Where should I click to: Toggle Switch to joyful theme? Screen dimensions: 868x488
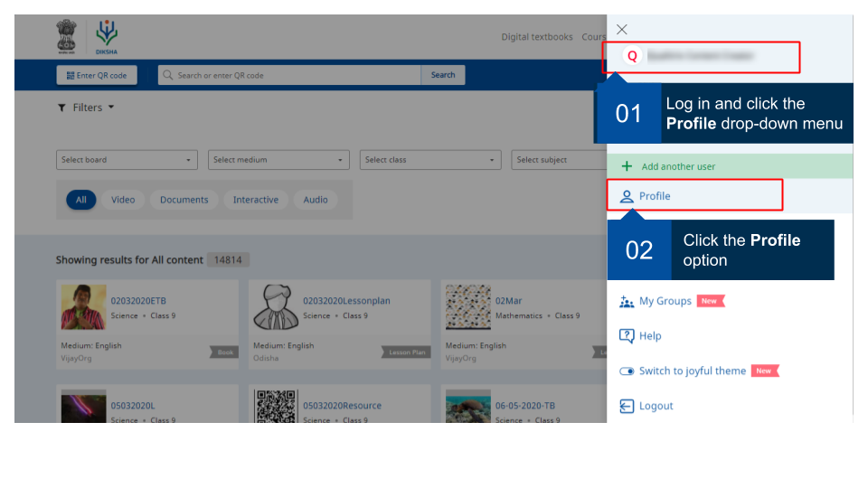(627, 371)
